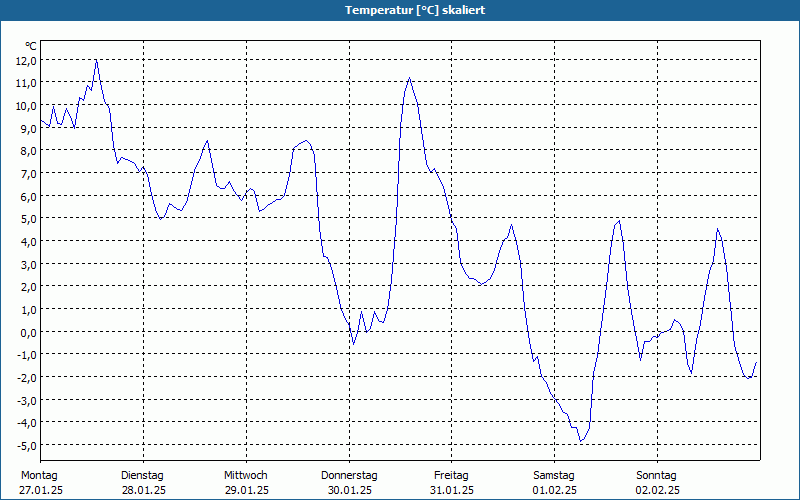Click the date 28.01.25
Screen dimensions: 800x500
pos(144,490)
